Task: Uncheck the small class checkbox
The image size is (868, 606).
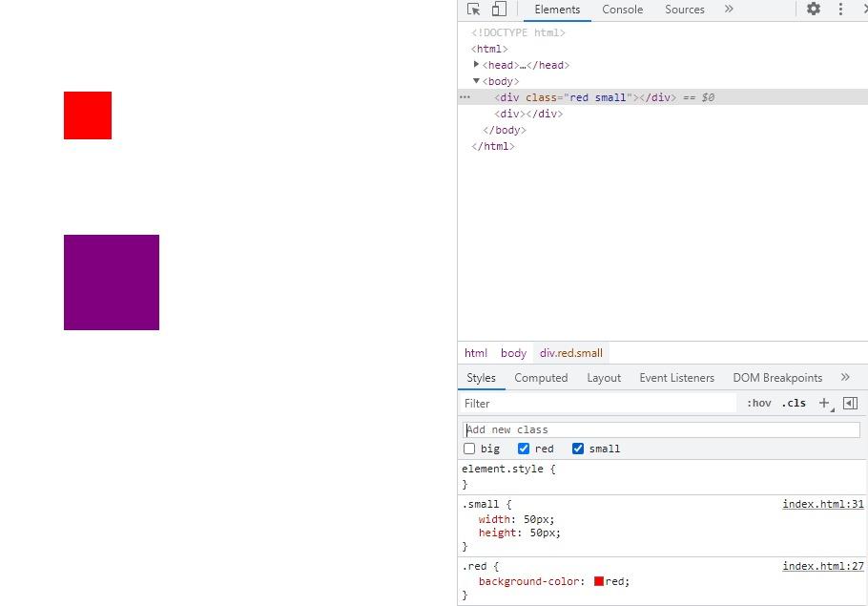Action: point(577,449)
